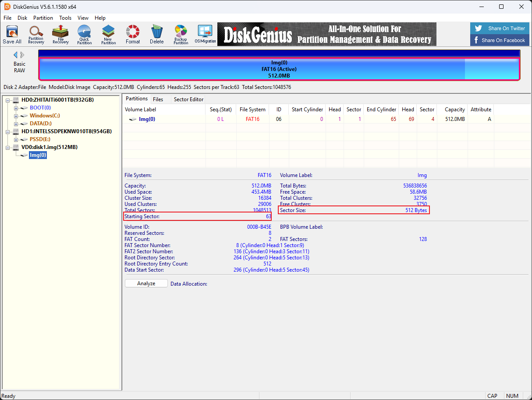The height and width of the screenshot is (400, 532).
Task: Click Seq.(Stat) column header
Action: 221,110
